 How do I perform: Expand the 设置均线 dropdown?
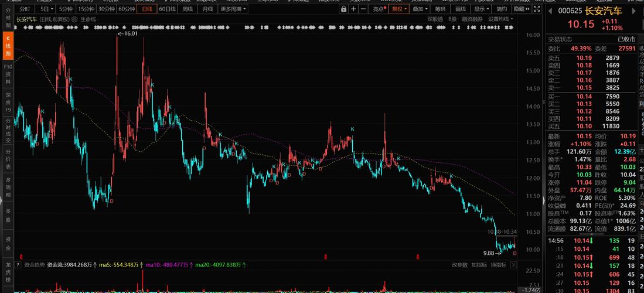pos(500,19)
